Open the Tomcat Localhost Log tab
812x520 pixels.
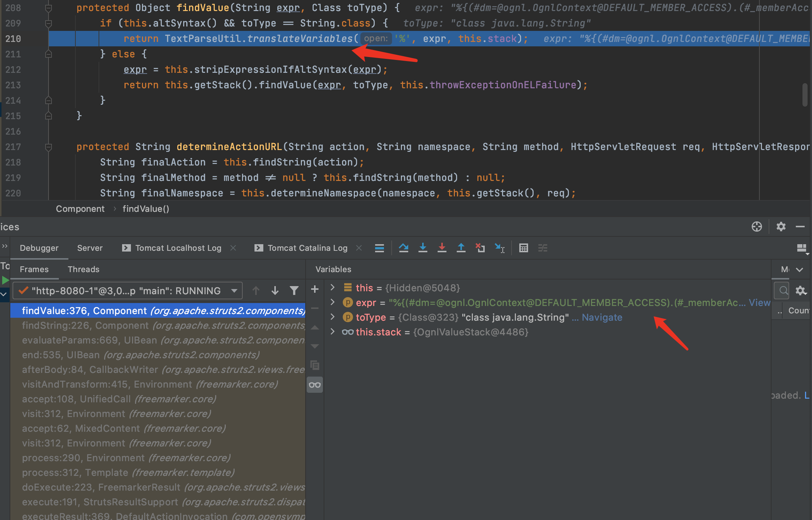pyautogui.click(x=171, y=248)
